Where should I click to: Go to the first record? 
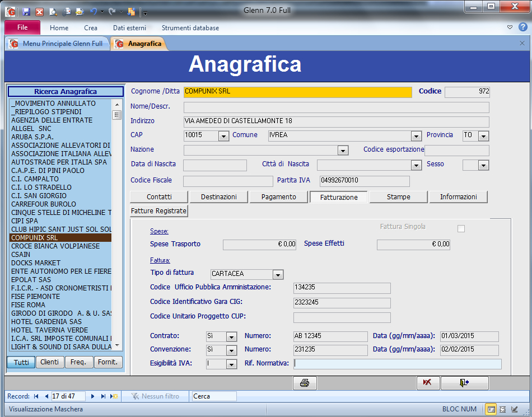coord(36,396)
